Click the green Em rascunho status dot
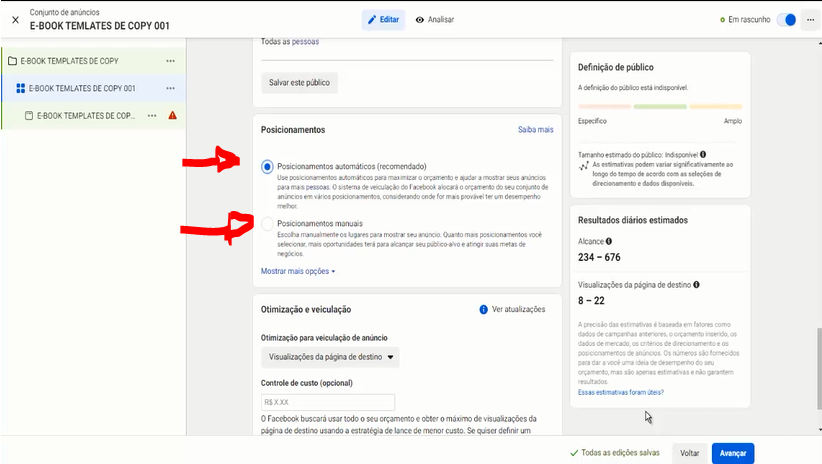Viewport: 822px width, 464px height. coord(722,20)
